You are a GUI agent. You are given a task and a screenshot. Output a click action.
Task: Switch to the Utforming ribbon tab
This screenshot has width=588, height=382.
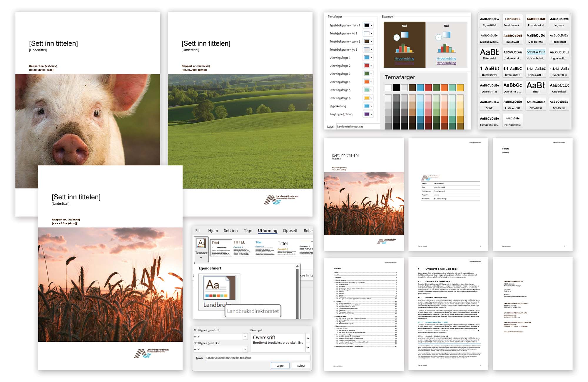[267, 231]
